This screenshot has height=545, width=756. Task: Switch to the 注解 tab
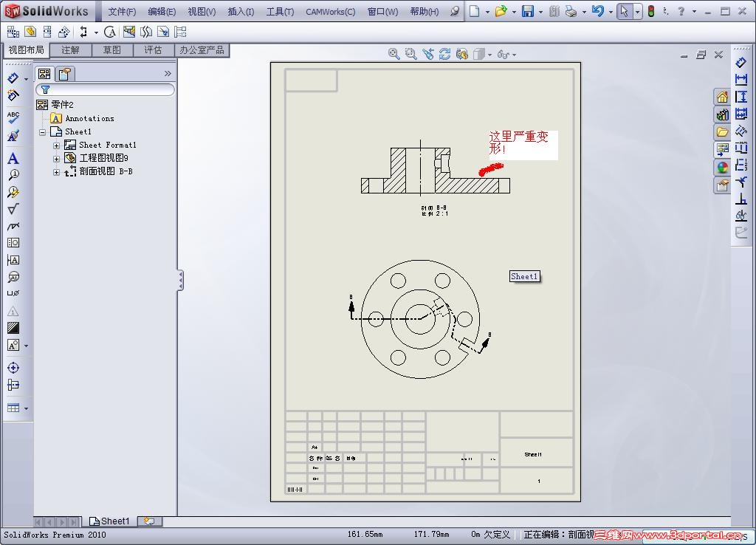click(x=70, y=50)
